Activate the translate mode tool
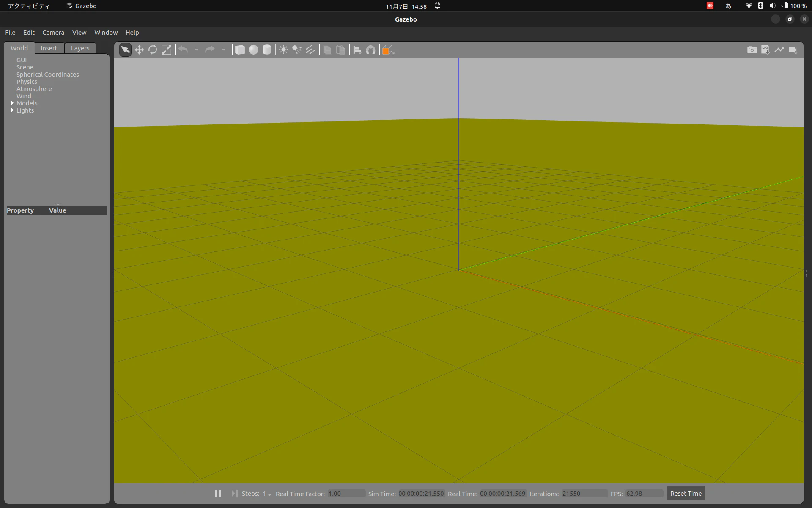Image resolution: width=812 pixels, height=508 pixels. [x=139, y=50]
